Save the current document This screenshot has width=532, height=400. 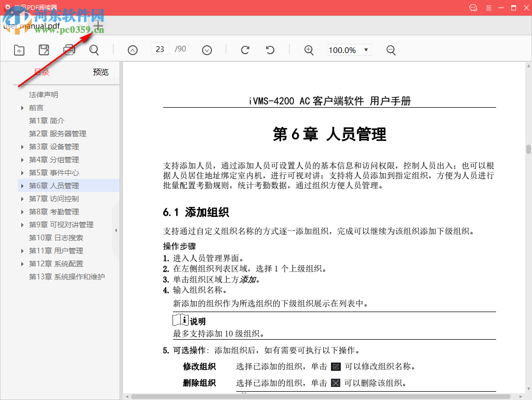tap(44, 50)
